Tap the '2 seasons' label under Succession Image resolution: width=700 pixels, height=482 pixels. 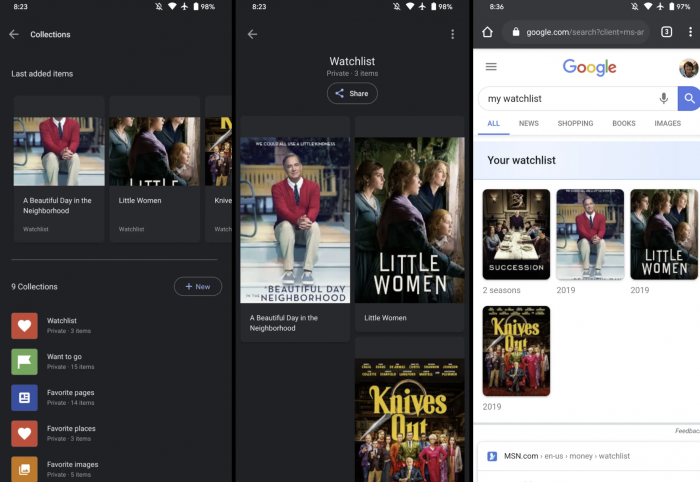[501, 290]
